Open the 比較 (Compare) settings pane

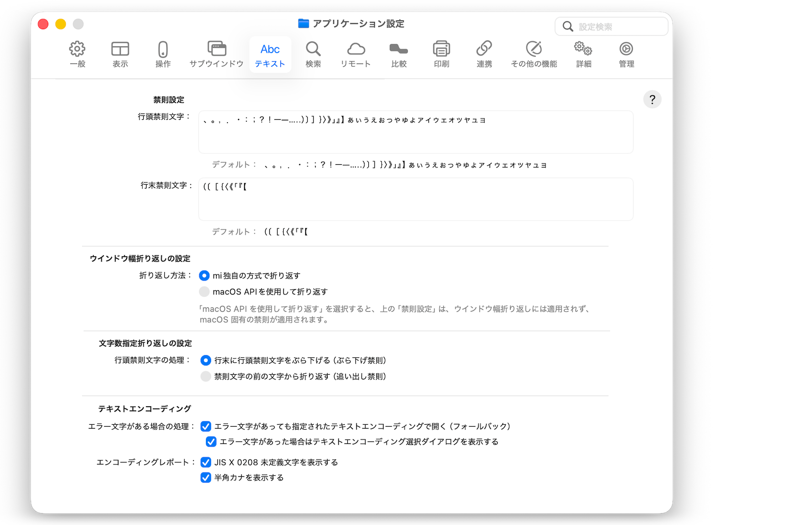point(399,54)
